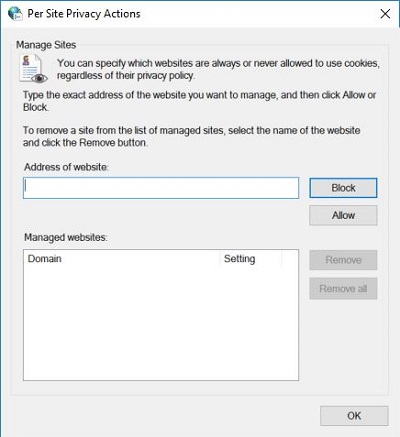Click the Internet globe icon in title bar
400x437 pixels.
click(x=15, y=14)
